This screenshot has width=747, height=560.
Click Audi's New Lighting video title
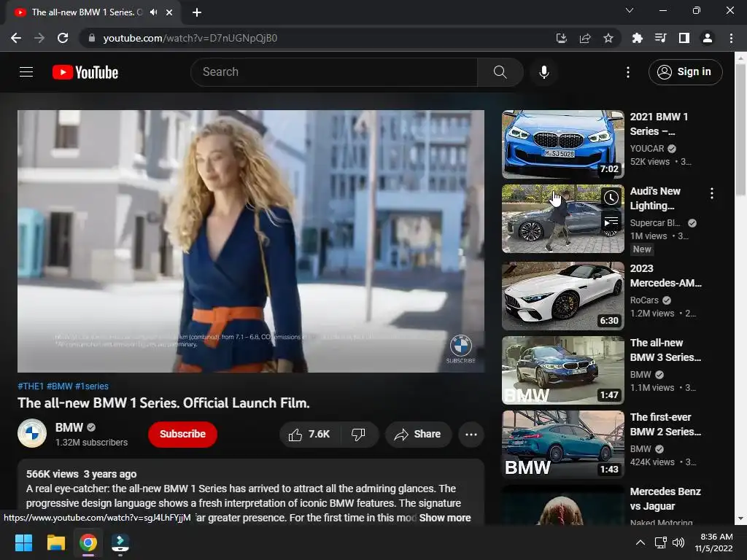tap(655, 198)
